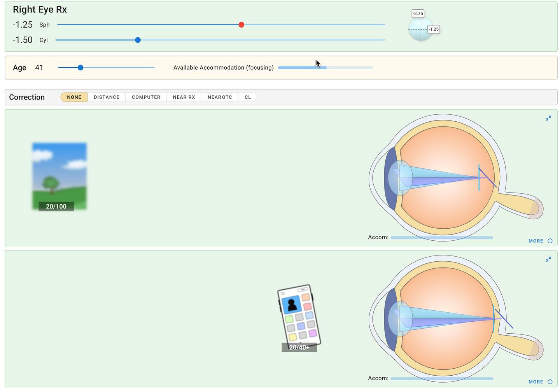The height and width of the screenshot is (392, 560).
Task: Click the near vision eye diagram
Action: click(456, 318)
